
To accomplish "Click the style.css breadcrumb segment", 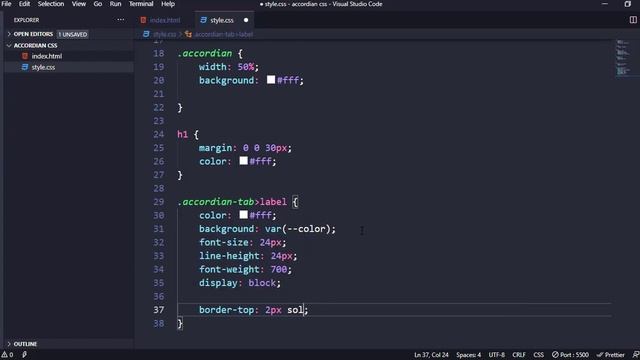I will pos(164,34).
